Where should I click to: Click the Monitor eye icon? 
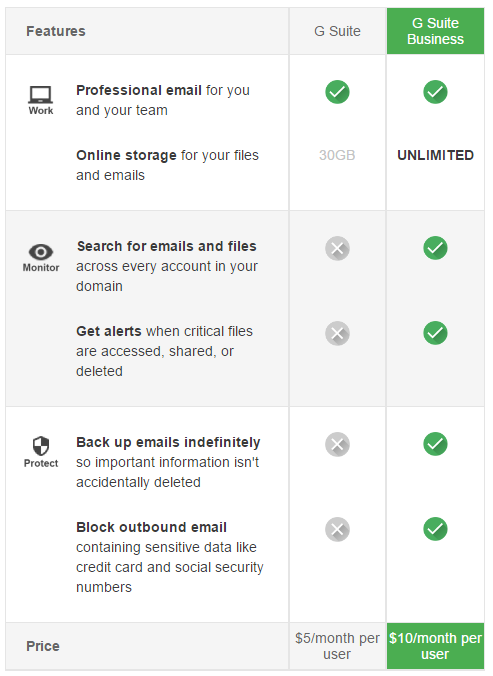click(x=41, y=251)
